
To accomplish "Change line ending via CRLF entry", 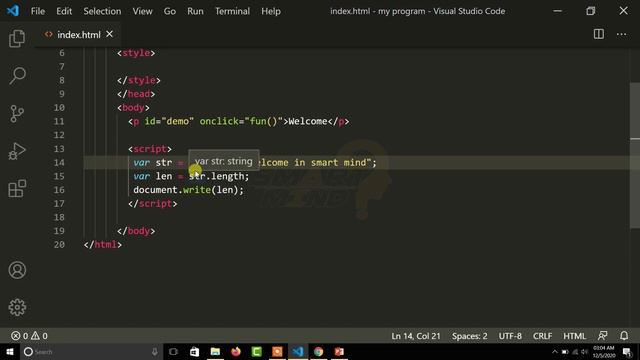I will coord(542,336).
